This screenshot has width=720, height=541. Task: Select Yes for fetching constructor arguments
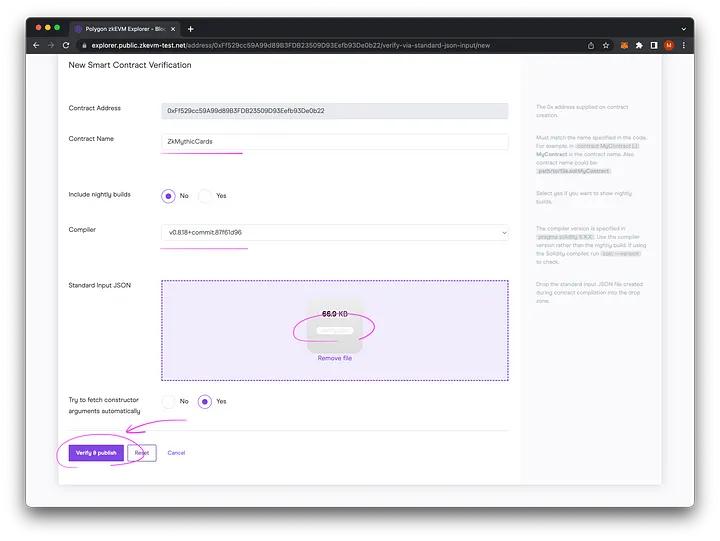[x=205, y=402]
